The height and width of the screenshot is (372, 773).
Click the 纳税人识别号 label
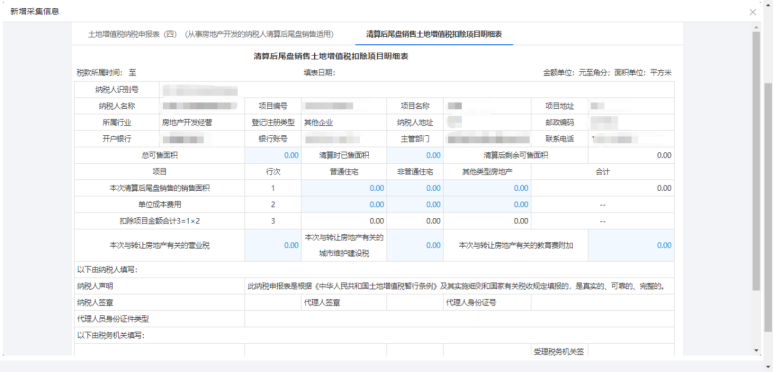(117, 90)
